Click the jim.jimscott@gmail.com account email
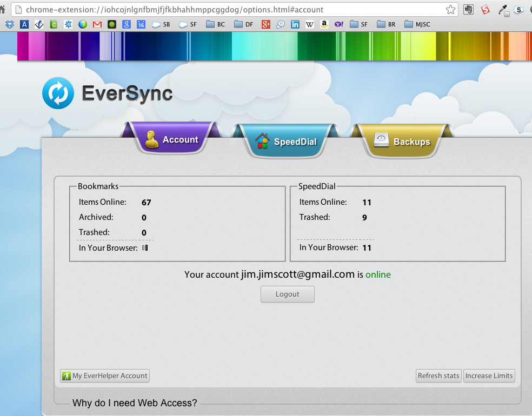Screen dimensions: 532x416 tap(297, 274)
